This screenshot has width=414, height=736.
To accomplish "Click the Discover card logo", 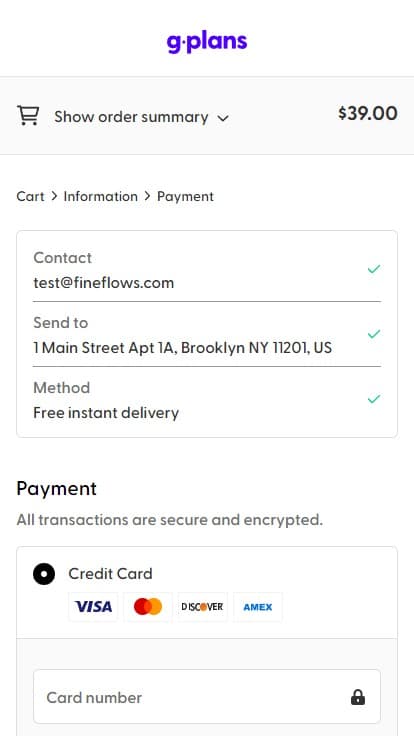I will (203, 607).
